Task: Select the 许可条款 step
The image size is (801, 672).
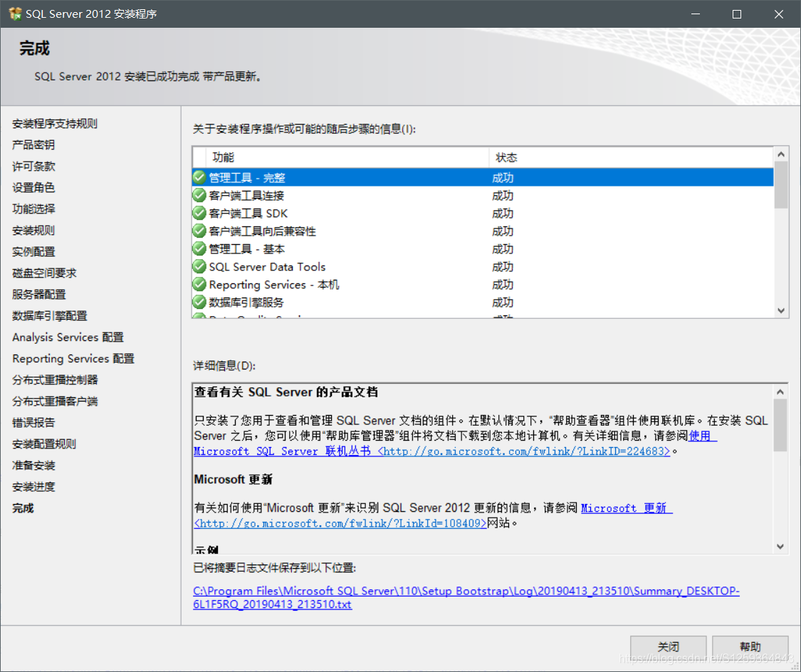Action: pyautogui.click(x=33, y=167)
